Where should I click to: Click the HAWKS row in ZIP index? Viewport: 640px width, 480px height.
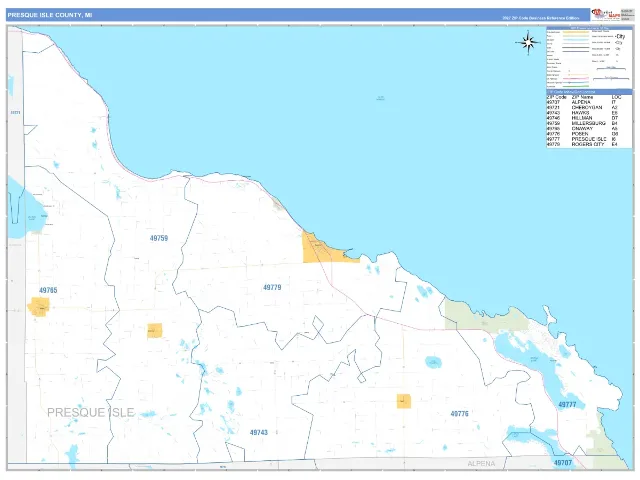pos(589,113)
